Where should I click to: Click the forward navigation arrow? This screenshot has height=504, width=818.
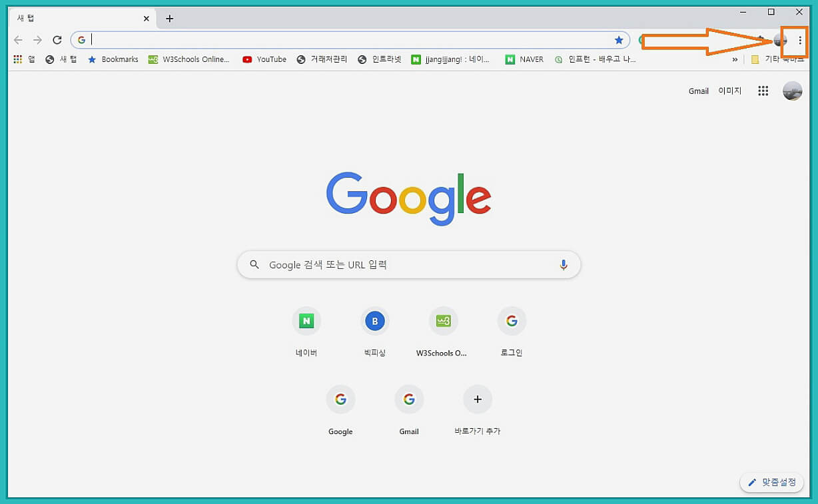coord(37,40)
